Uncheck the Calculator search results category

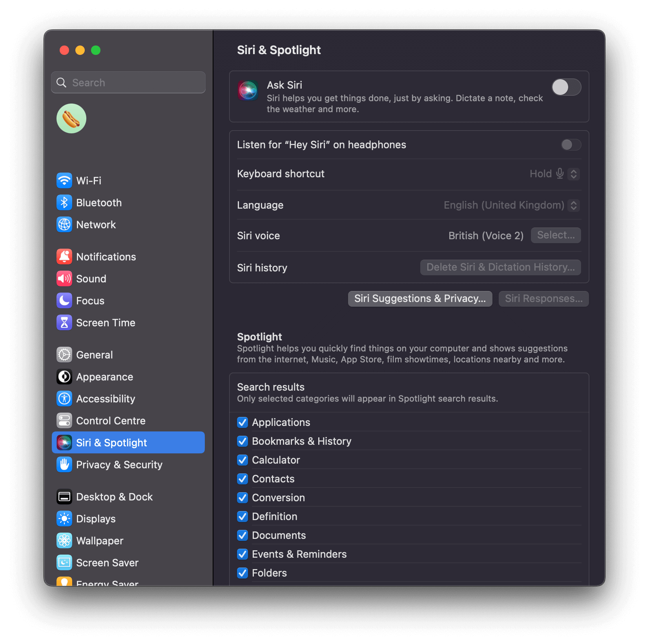click(242, 460)
